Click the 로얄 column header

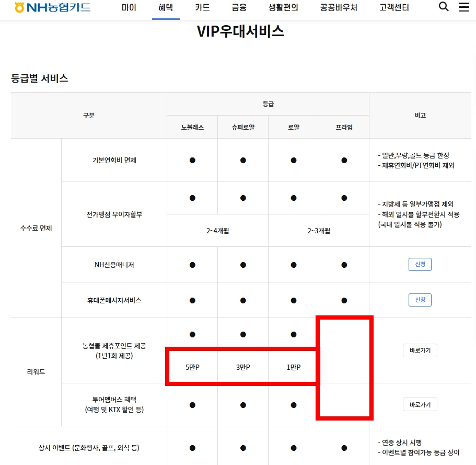click(x=294, y=127)
